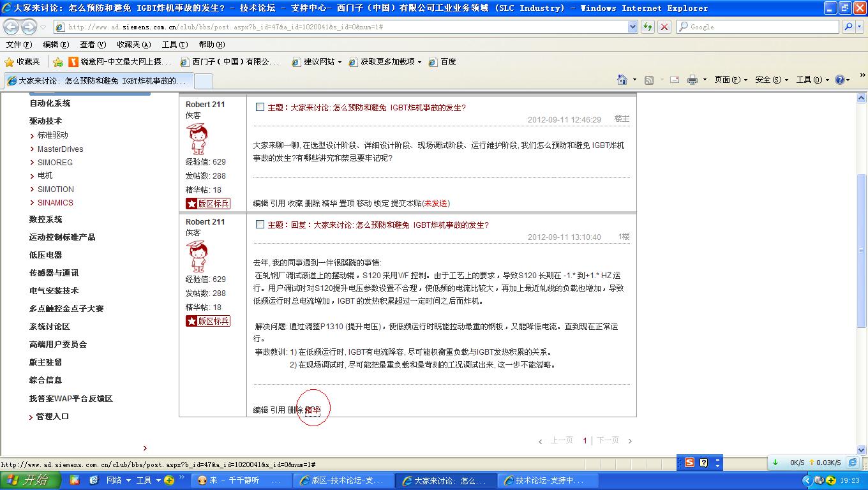Screen dimensions: 868x490
Task: Open the 查看(V) menu
Action: pyautogui.click(x=93, y=45)
